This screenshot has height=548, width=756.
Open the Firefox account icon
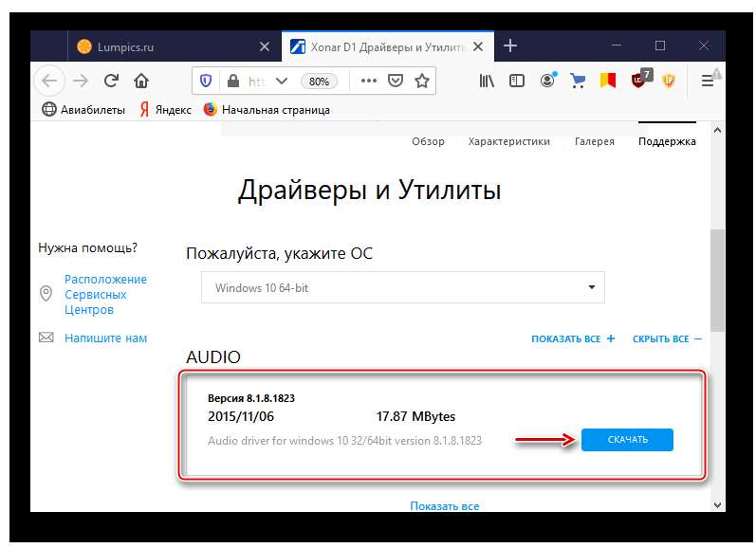tap(547, 80)
